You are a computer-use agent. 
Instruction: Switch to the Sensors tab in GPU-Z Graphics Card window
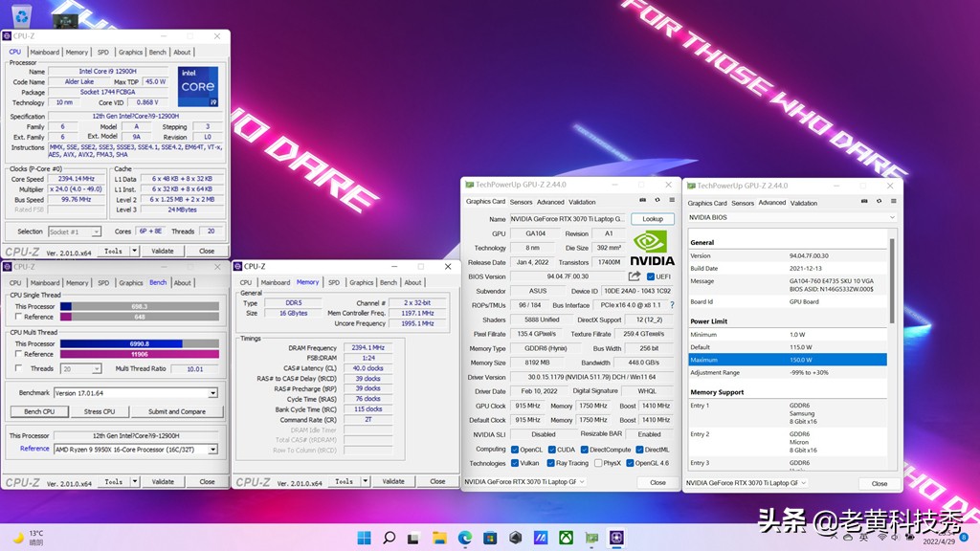[521, 202]
